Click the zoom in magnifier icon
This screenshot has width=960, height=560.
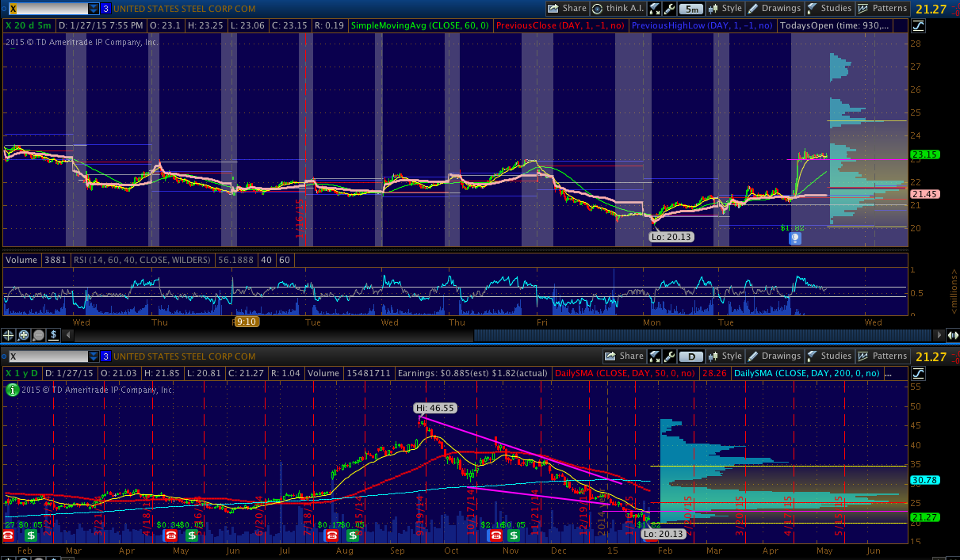click(x=24, y=335)
